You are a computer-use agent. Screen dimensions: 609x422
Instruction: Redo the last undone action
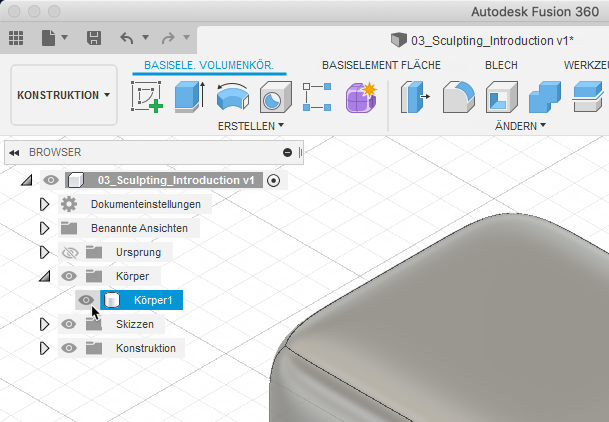(168, 38)
